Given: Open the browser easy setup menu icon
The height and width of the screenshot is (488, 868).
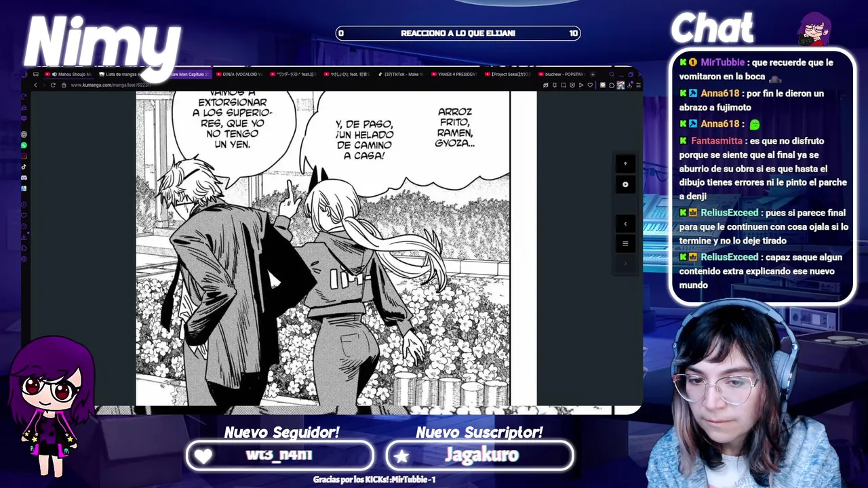Looking at the screenshot, I should pos(638,85).
